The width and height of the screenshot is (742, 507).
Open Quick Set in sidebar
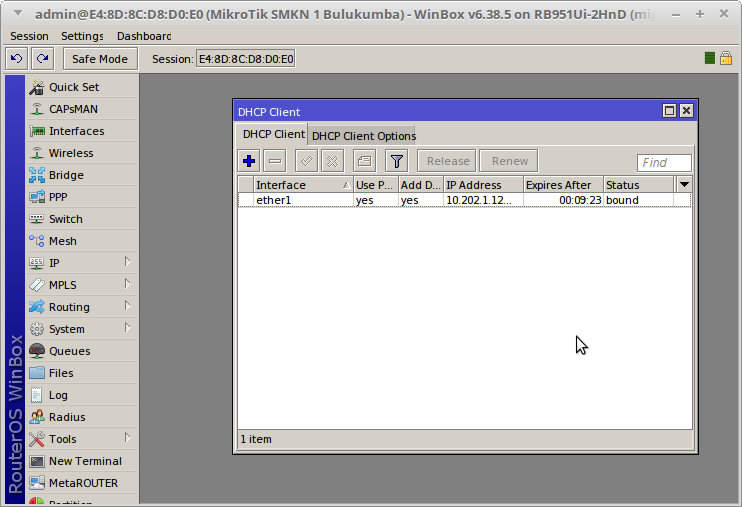click(82, 87)
